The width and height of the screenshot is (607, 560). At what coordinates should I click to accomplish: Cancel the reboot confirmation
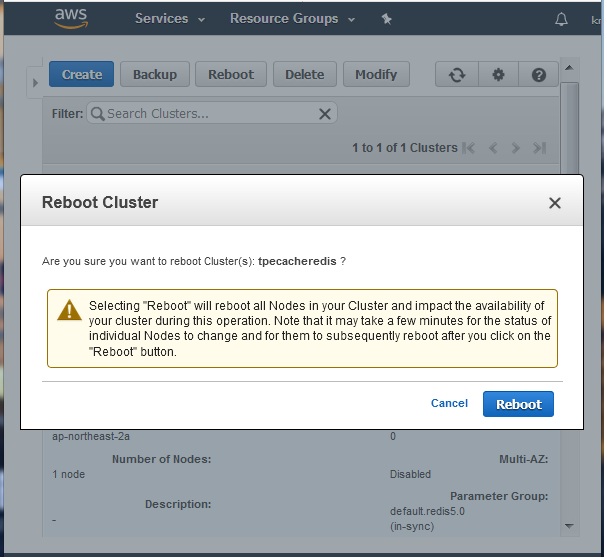point(449,403)
